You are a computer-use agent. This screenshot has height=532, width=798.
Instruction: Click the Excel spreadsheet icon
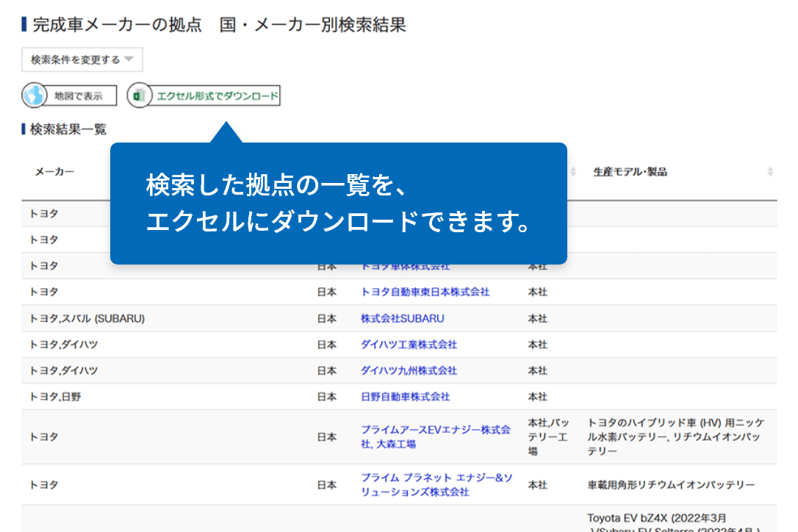(x=140, y=96)
